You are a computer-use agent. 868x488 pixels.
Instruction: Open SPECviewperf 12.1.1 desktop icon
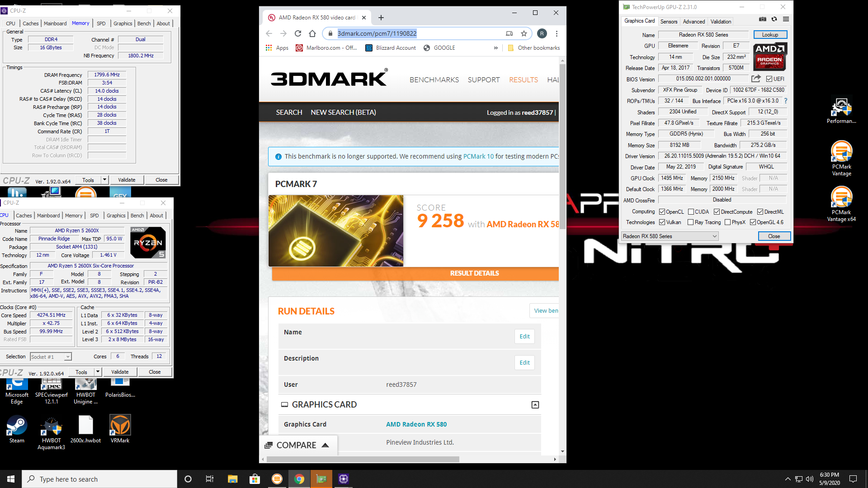(x=51, y=391)
